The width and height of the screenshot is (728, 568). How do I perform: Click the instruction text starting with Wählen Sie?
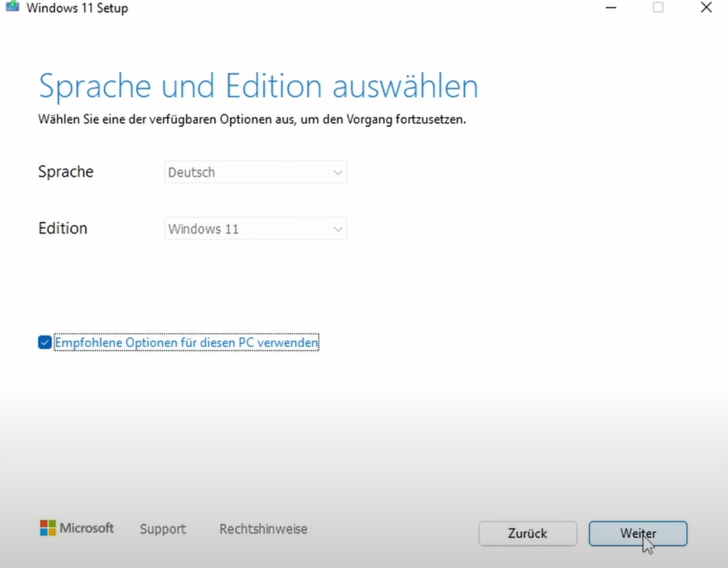tap(252, 120)
